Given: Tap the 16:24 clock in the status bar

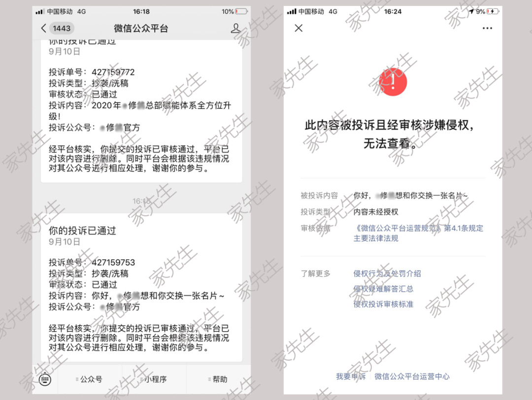Looking at the screenshot, I should coord(393,11).
